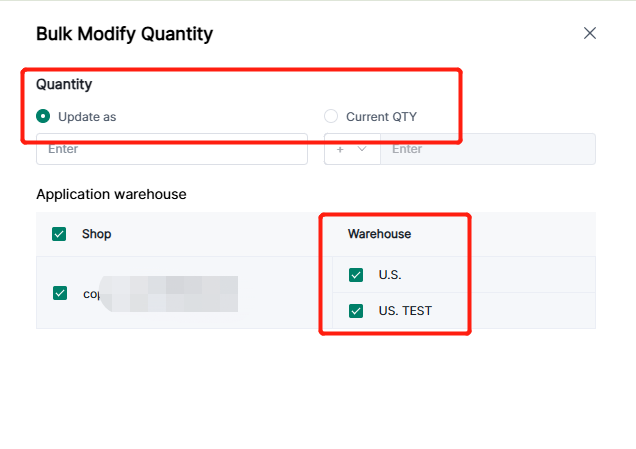Viewport: 636px width, 449px height.
Task: Uncheck the U.S. warehouse checkbox
Action: pyautogui.click(x=356, y=275)
